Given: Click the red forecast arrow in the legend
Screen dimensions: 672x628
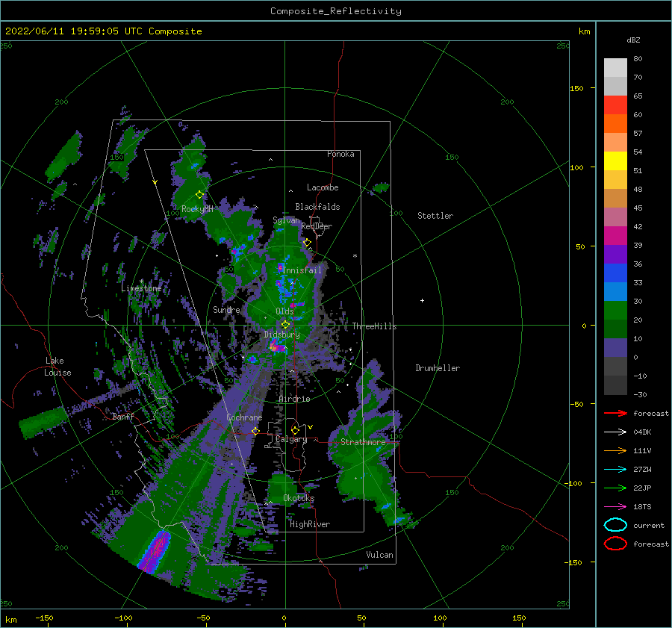Looking at the screenshot, I should click(x=615, y=413).
